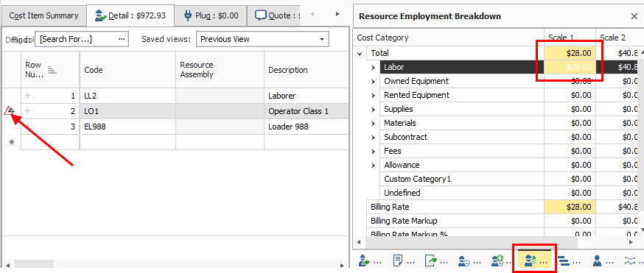The height and width of the screenshot is (273, 644).
Task: Select the EL988 code cell
Action: pos(127,127)
